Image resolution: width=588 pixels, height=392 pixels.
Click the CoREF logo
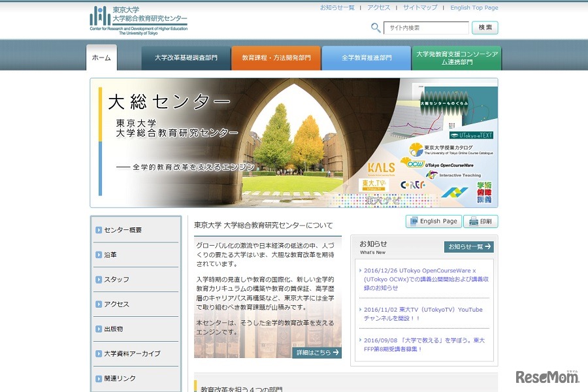[x=414, y=186]
